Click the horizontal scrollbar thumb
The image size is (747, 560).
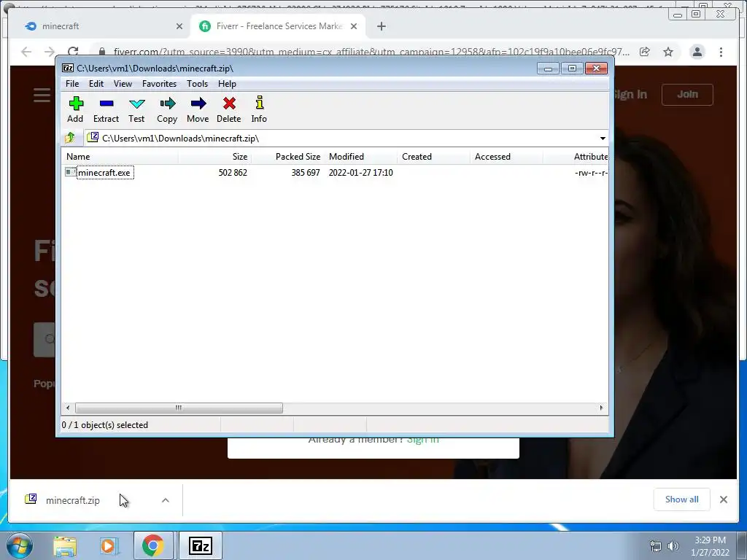[x=179, y=408]
